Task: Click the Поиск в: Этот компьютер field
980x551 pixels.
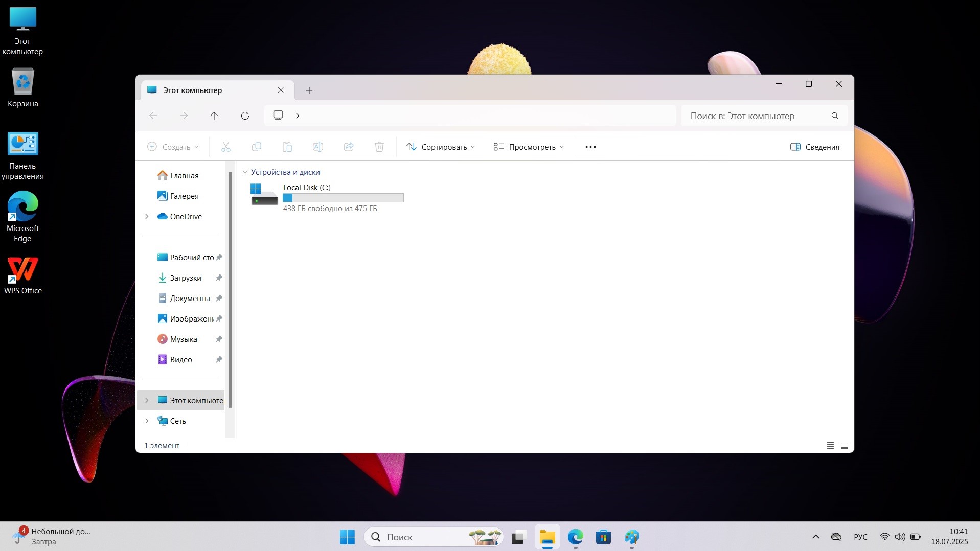Action: (757, 116)
